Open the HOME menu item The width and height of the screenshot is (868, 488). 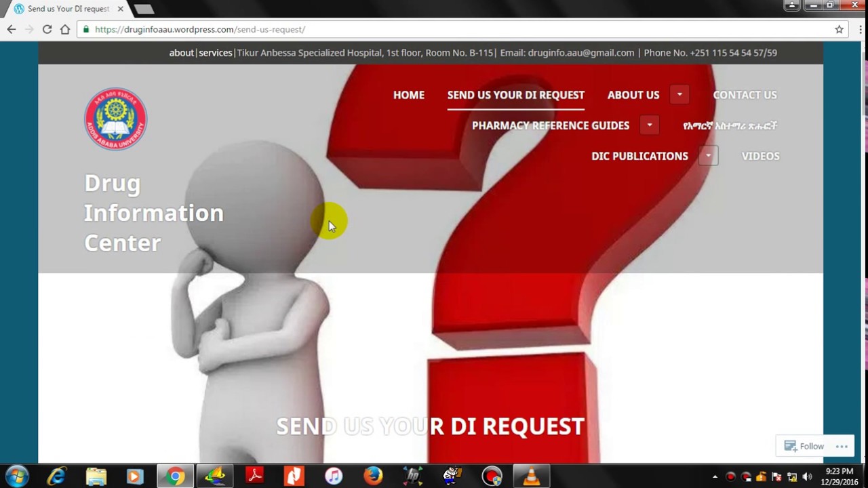(x=409, y=95)
